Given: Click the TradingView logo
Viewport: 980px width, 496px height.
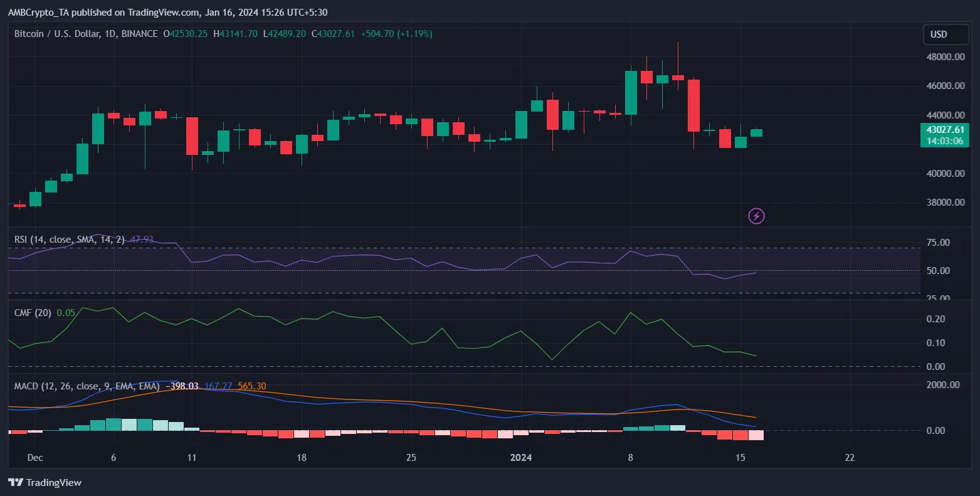Looking at the screenshot, I should click(45, 482).
